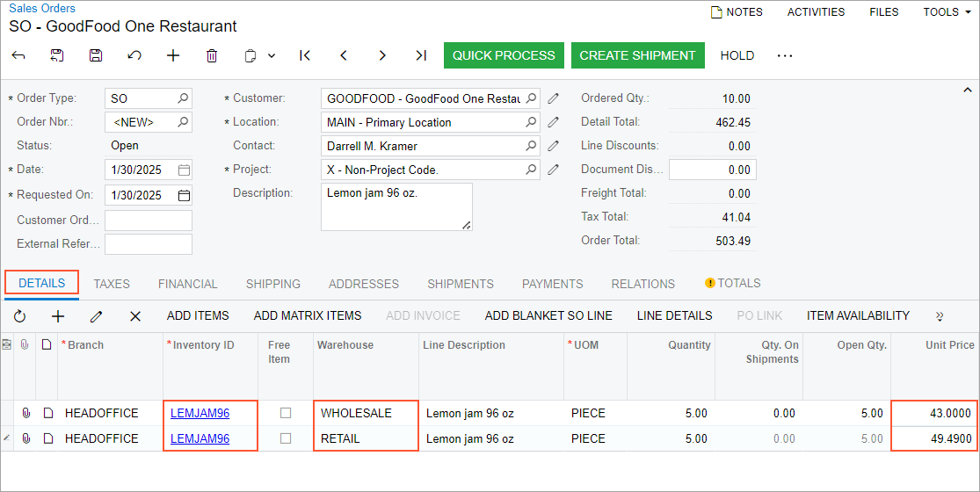Viewport: 980px width, 492px height.
Task: Open the Shipping tab
Action: click(272, 284)
